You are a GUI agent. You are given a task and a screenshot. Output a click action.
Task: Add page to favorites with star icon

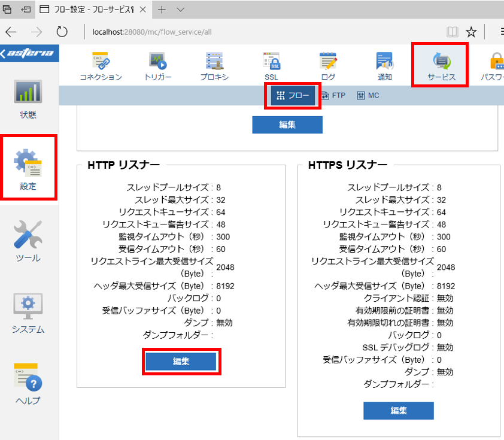[x=471, y=32]
